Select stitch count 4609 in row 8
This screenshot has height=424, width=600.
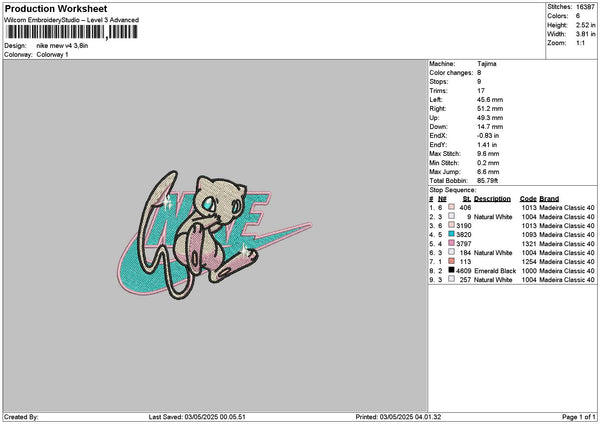464,271
